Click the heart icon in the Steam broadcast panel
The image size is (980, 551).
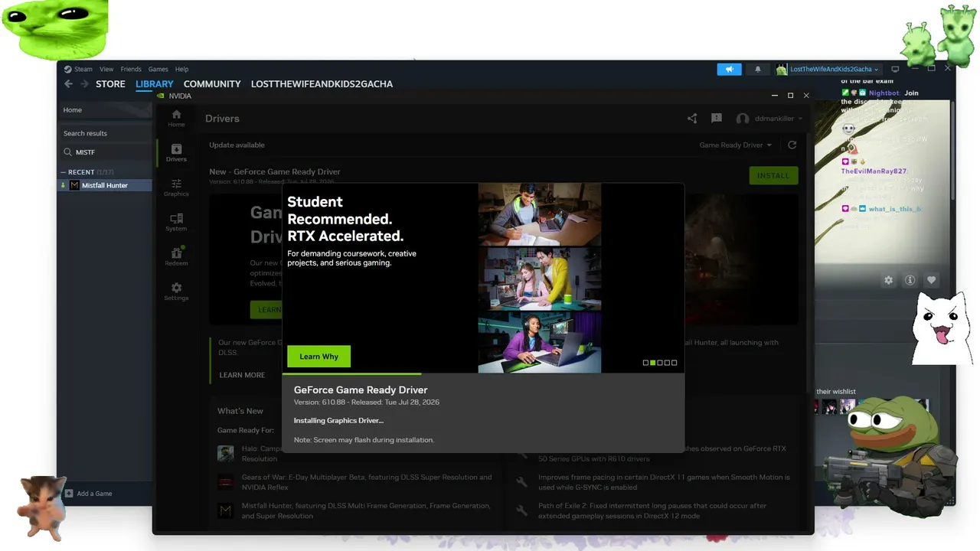(932, 280)
